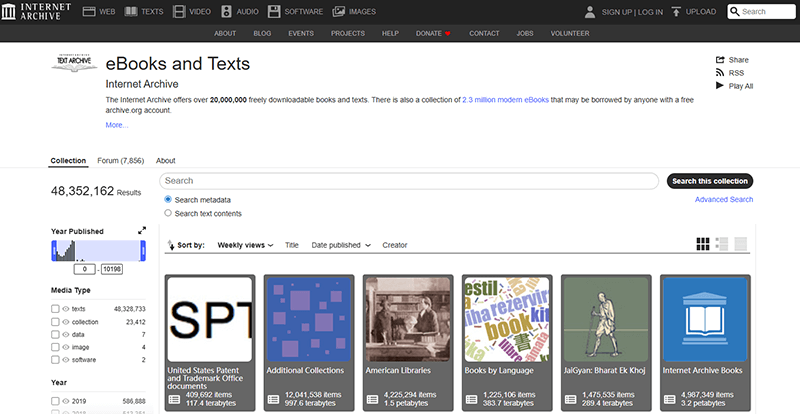Select the Search text contents radio button
800x414 pixels.
(x=168, y=213)
